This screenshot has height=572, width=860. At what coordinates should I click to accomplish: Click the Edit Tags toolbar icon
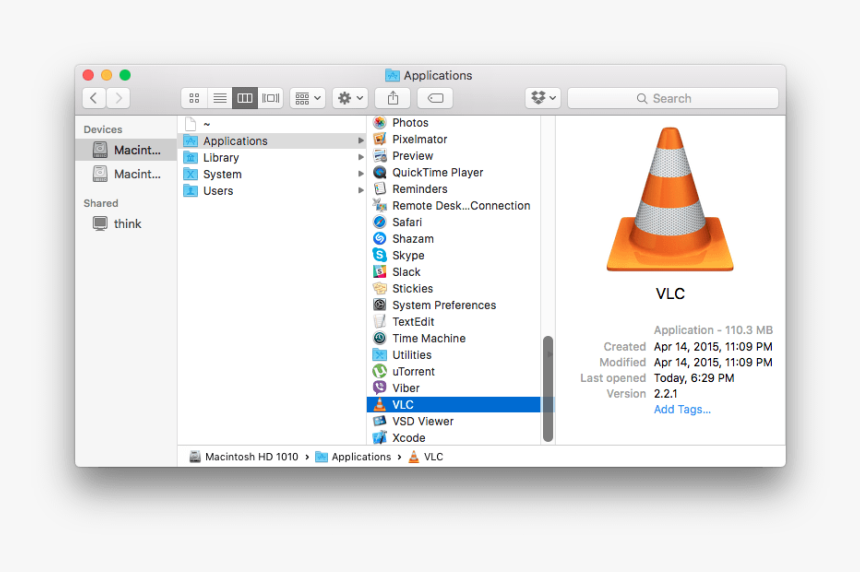(435, 98)
